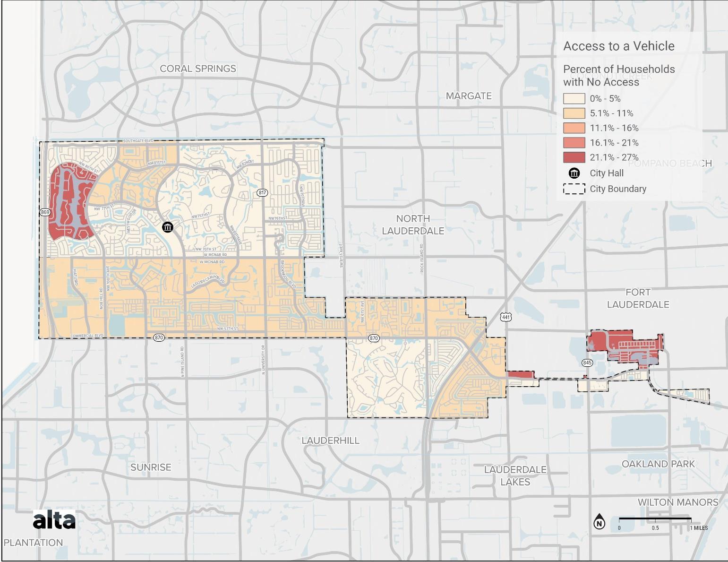
Task: Click the "City Boundary" legend label
Action: coord(618,189)
